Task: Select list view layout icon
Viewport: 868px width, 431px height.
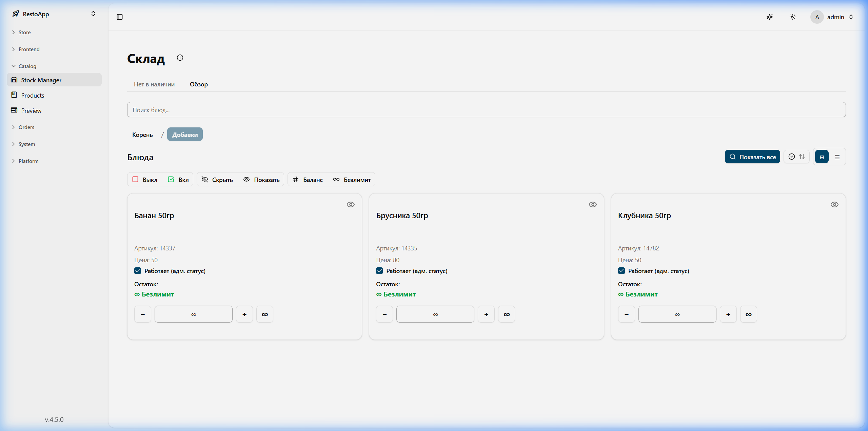Action: [837, 157]
